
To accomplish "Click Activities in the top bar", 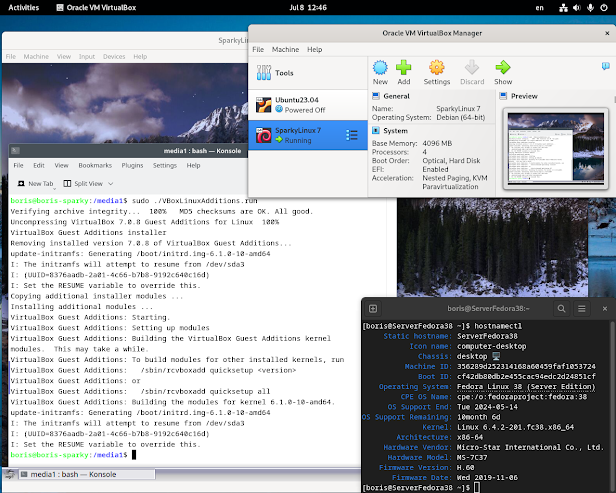I will click(x=24, y=7).
